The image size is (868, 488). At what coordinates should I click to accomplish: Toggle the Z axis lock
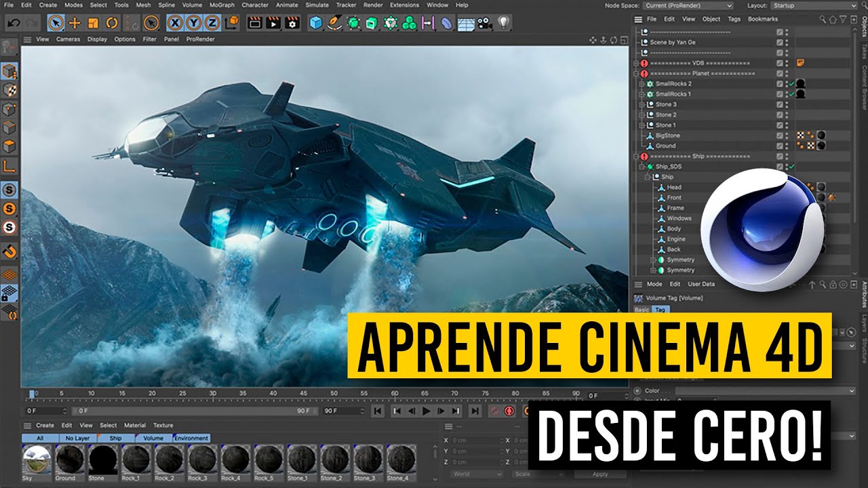point(212,22)
